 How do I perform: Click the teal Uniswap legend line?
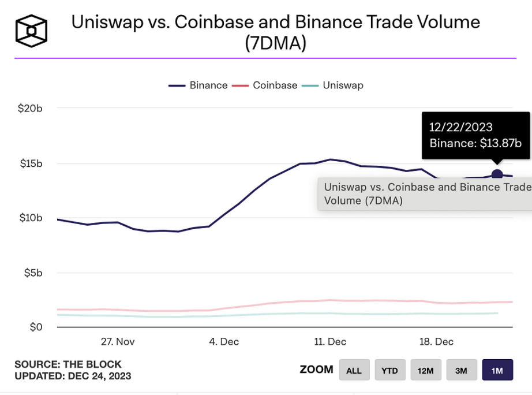[x=310, y=85]
